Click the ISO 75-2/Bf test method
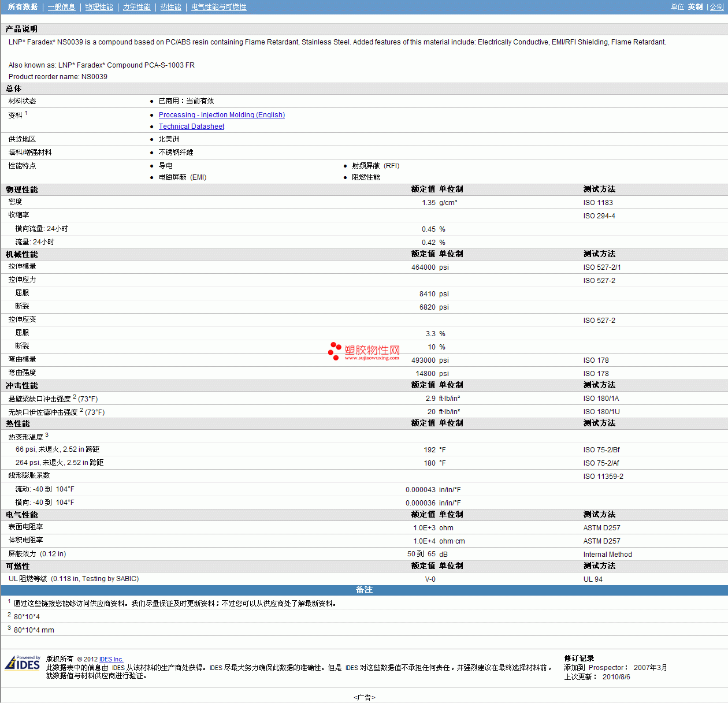This screenshot has height=703, width=728. tap(601, 450)
